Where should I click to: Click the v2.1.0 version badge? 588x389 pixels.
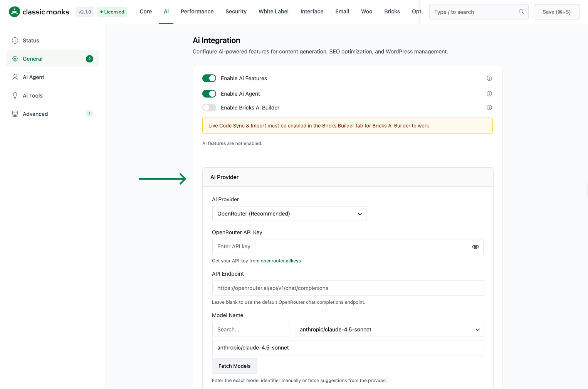click(x=85, y=12)
